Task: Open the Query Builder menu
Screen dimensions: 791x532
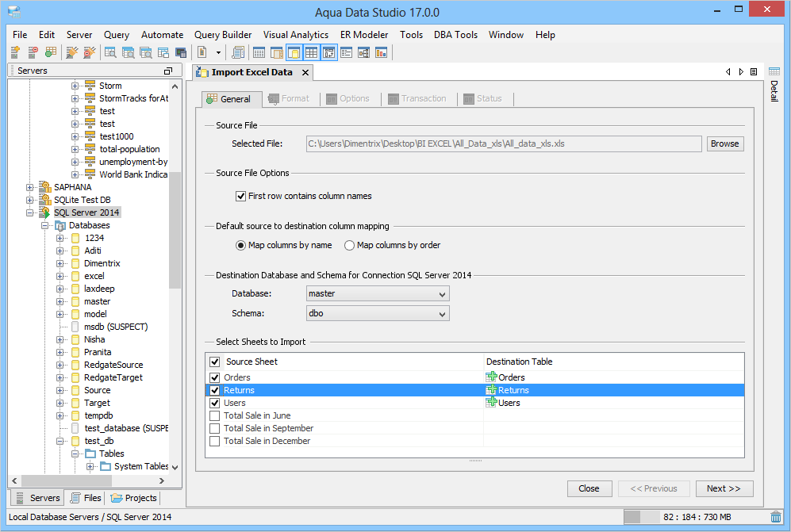Action: click(x=223, y=35)
